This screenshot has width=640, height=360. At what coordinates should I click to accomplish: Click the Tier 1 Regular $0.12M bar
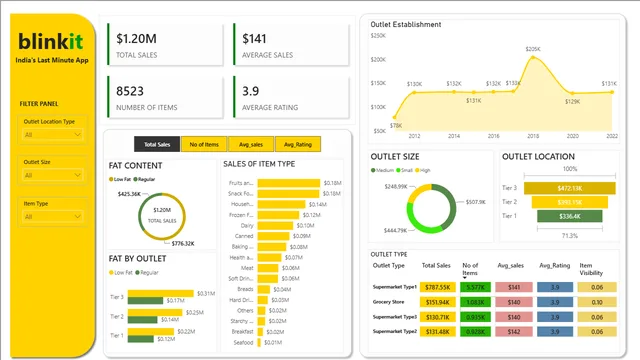[140, 339]
